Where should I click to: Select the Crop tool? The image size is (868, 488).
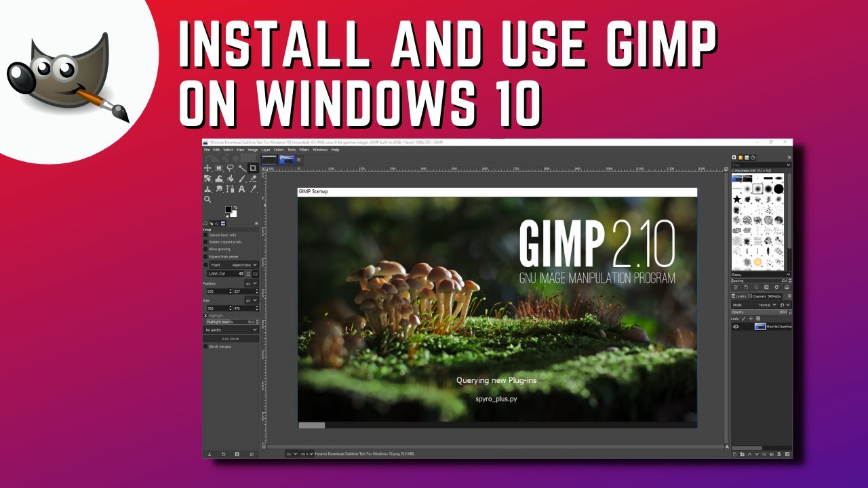pyautogui.click(x=253, y=168)
